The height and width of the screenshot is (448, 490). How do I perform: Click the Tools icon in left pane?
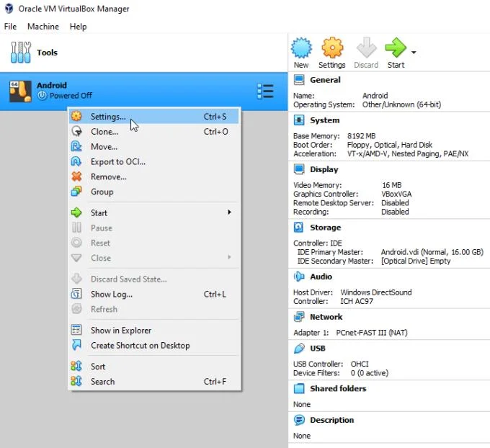click(21, 52)
